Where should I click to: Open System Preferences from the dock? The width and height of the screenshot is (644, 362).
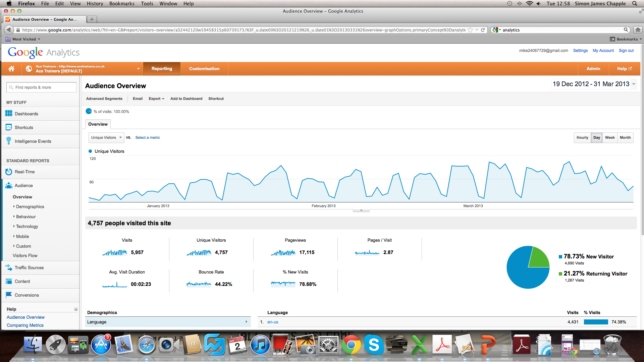(x=328, y=345)
